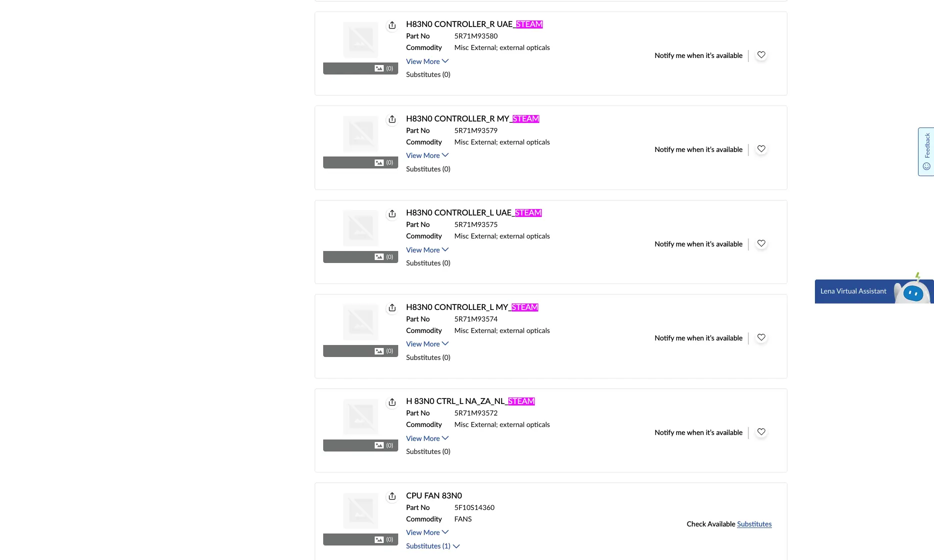This screenshot has height=560, width=934.
Task: Expand View More for CONTROLLER_R UAE_STEAM
Action: pos(427,61)
